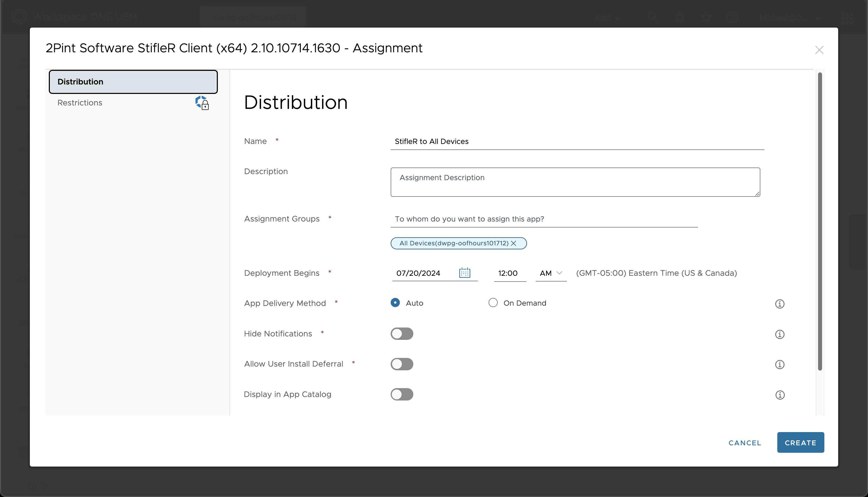This screenshot has width=868, height=497.
Task: View info tooltip for App Delivery Method
Action: point(779,303)
